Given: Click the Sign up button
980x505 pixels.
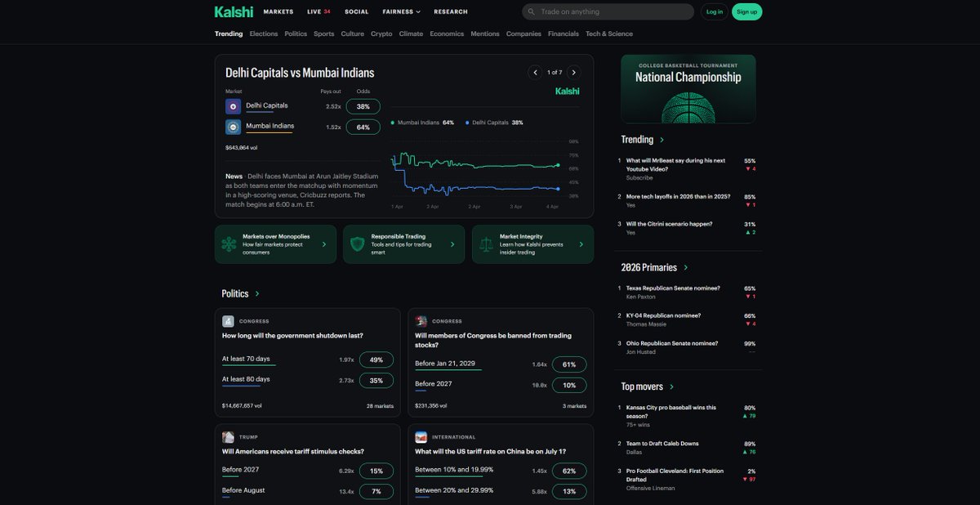Looking at the screenshot, I should tap(747, 11).
